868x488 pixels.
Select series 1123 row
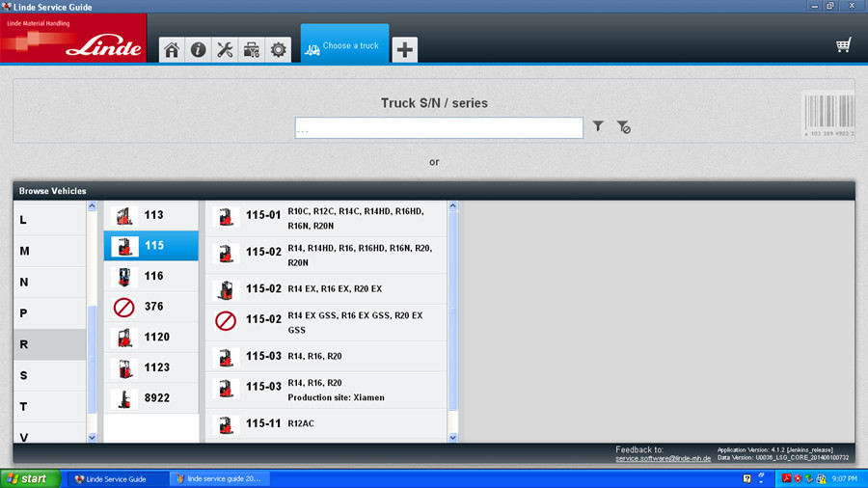pos(151,367)
